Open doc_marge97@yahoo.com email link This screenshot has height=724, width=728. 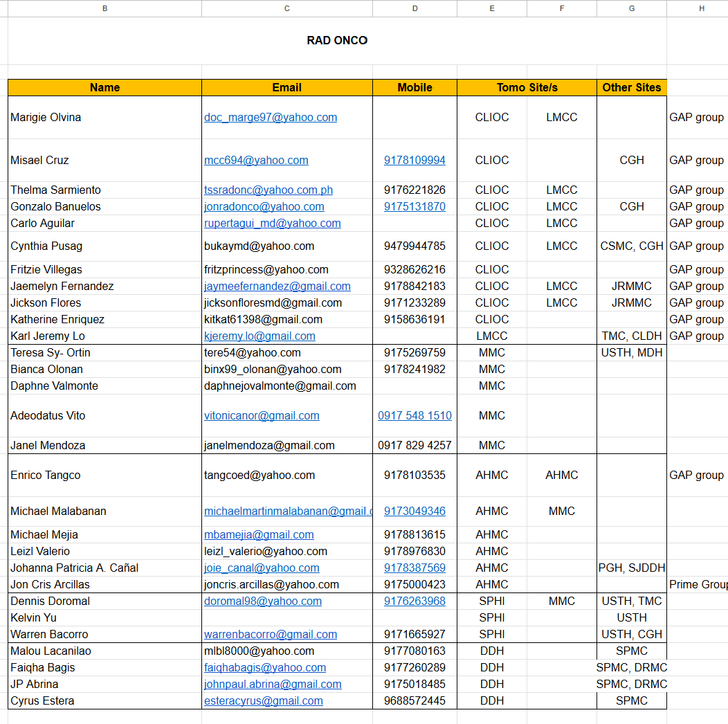(x=271, y=117)
